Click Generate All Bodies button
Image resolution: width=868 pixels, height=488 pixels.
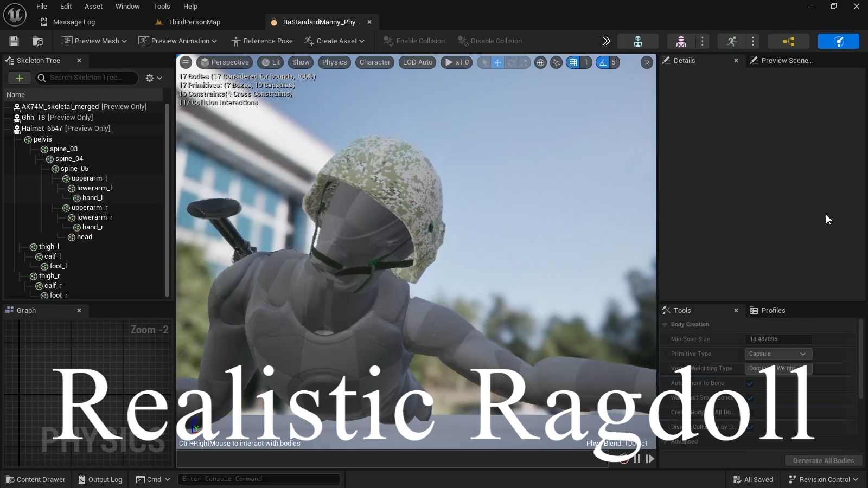tap(823, 461)
